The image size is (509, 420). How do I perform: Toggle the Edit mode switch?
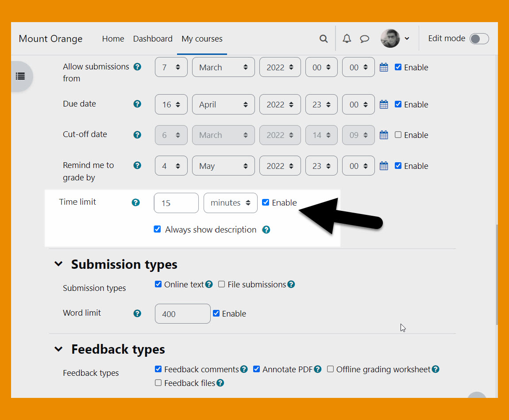pyautogui.click(x=479, y=39)
